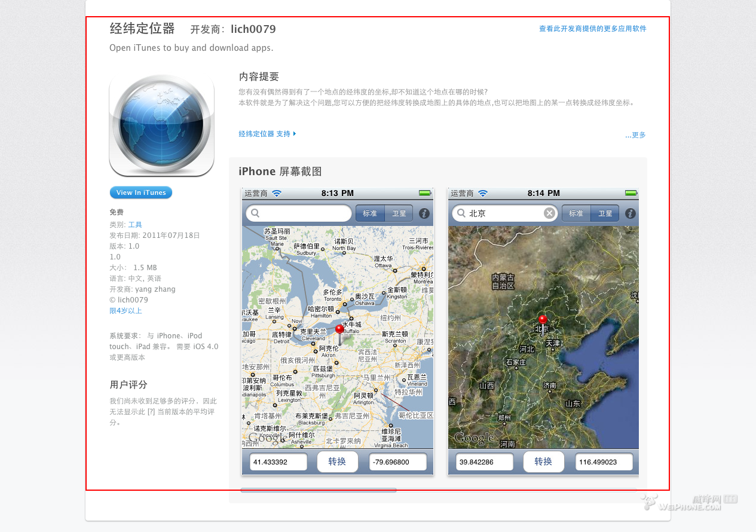This screenshot has width=756, height=532.
Task: Click the Wi-Fi icon in the 8:14 PM status bar
Action: [483, 193]
